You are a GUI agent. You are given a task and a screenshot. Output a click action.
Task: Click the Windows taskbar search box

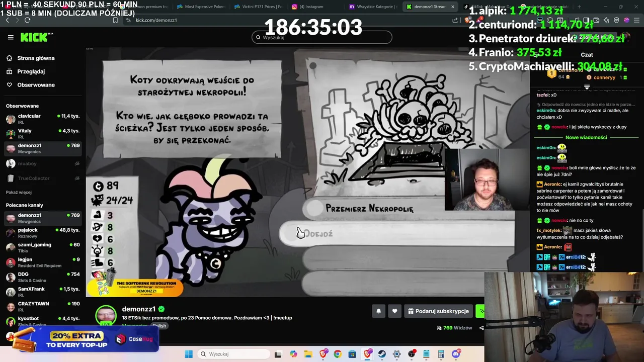232,354
